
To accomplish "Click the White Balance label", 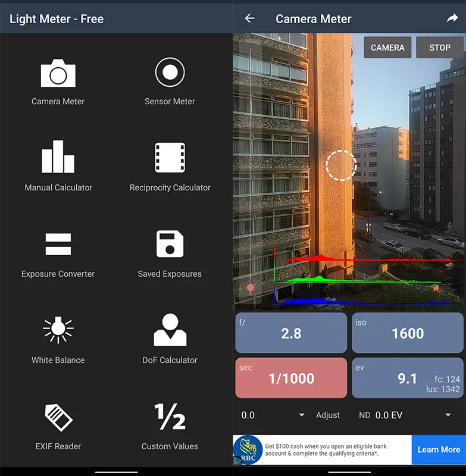I will click(x=58, y=360).
